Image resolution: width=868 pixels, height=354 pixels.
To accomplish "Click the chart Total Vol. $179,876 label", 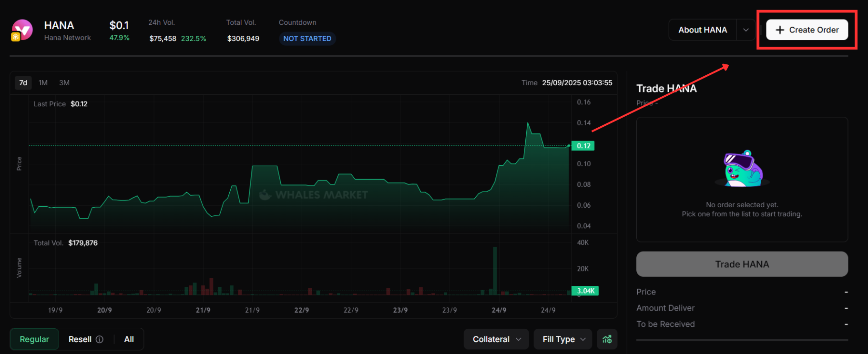I will [66, 243].
